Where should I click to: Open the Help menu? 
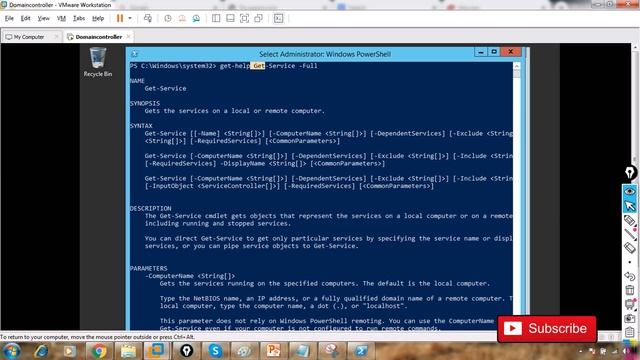pos(98,18)
